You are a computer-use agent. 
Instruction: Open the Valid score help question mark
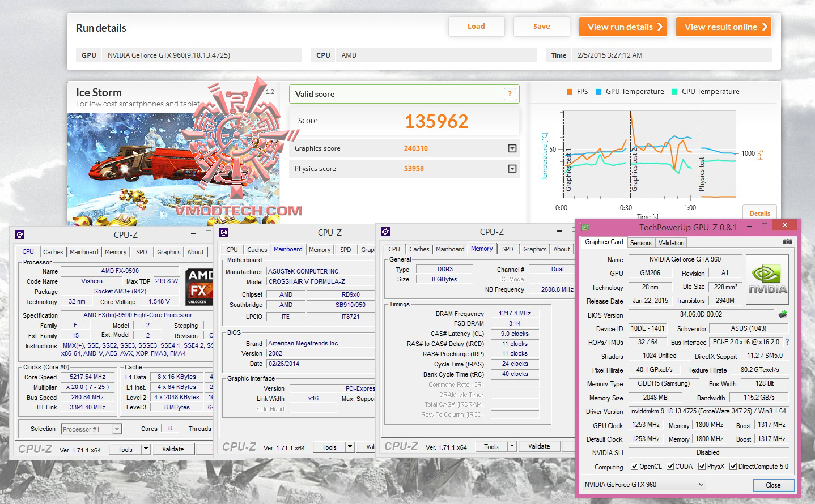click(510, 94)
